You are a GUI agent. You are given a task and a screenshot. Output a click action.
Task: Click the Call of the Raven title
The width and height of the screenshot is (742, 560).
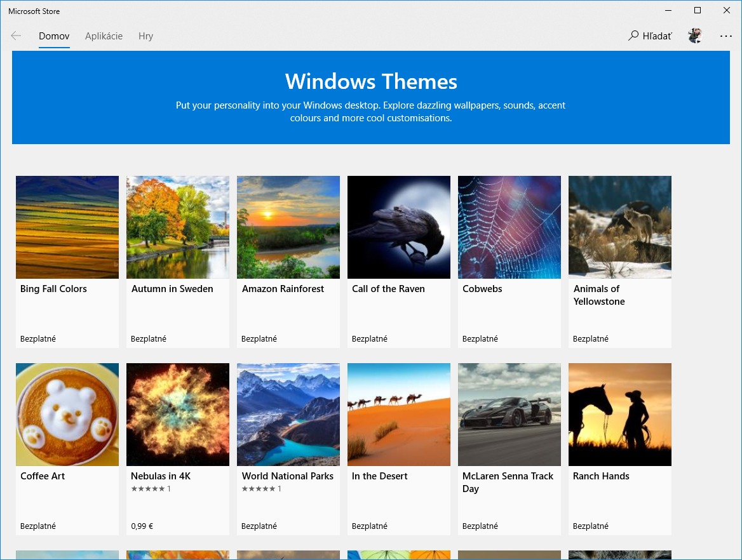[388, 289]
